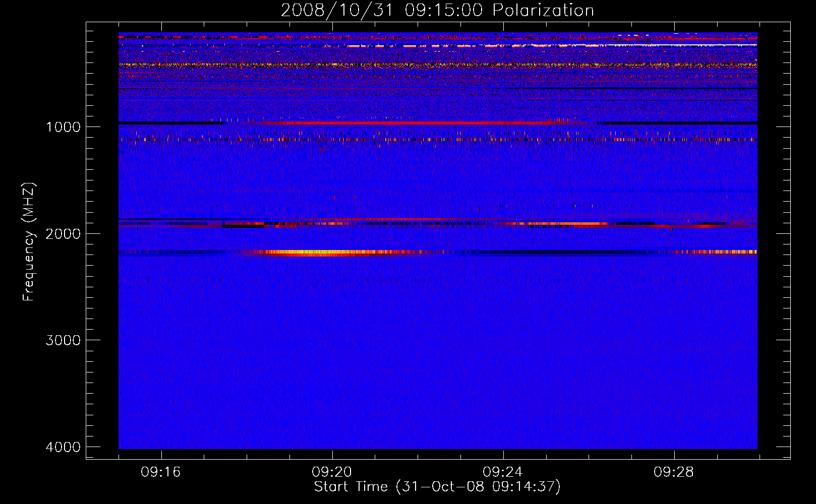Click the 4000 frequency tick label
This screenshot has width=816, height=504.
63,447
